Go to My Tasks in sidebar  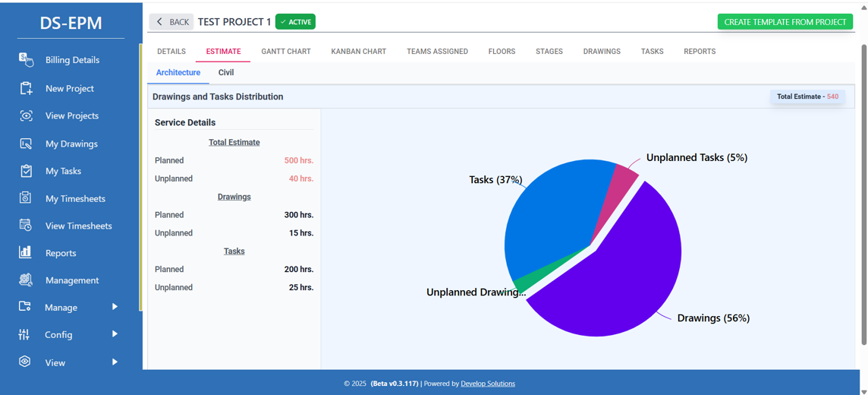coord(63,171)
